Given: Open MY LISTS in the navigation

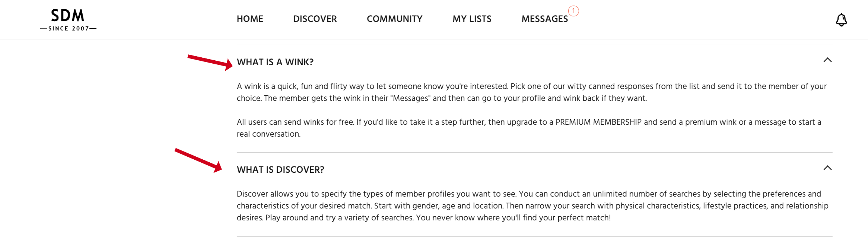Looking at the screenshot, I should click(472, 19).
